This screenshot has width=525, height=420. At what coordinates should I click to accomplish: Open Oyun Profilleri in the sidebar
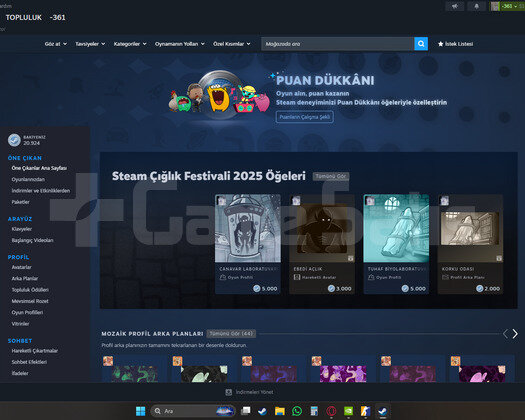pos(27,312)
